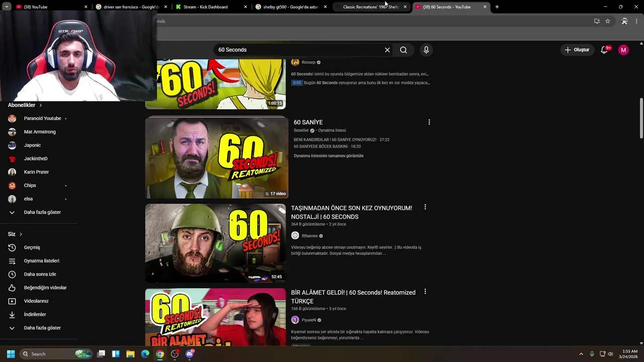Open Chrome three-dot menu
644x362 pixels.
[636, 21]
